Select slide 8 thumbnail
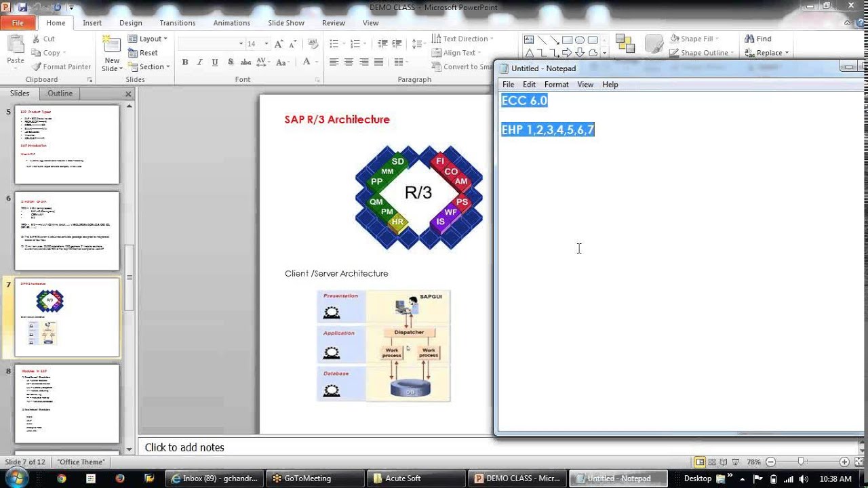The height and width of the screenshot is (488, 868). pyautogui.click(x=67, y=404)
